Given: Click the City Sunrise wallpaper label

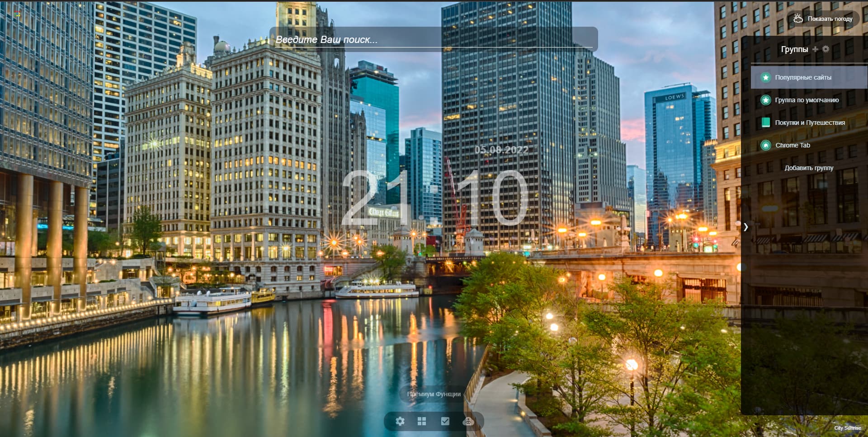Looking at the screenshot, I should (x=847, y=428).
